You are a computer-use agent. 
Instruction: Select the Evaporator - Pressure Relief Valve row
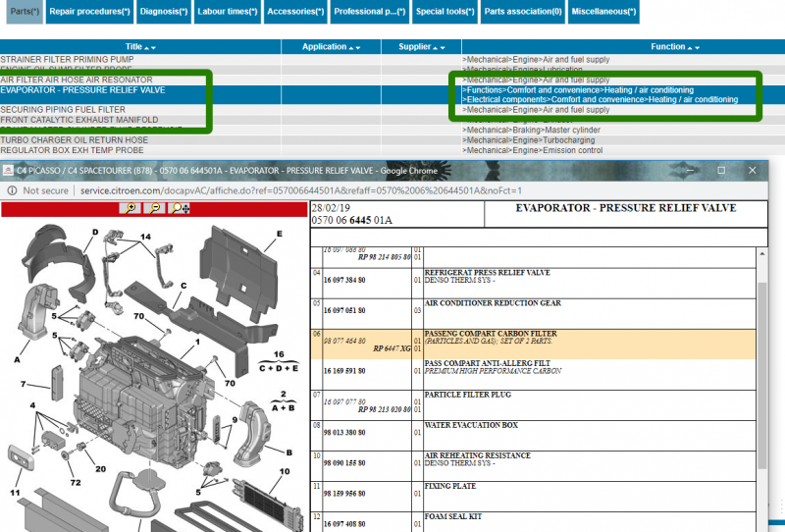pyautogui.click(x=83, y=90)
